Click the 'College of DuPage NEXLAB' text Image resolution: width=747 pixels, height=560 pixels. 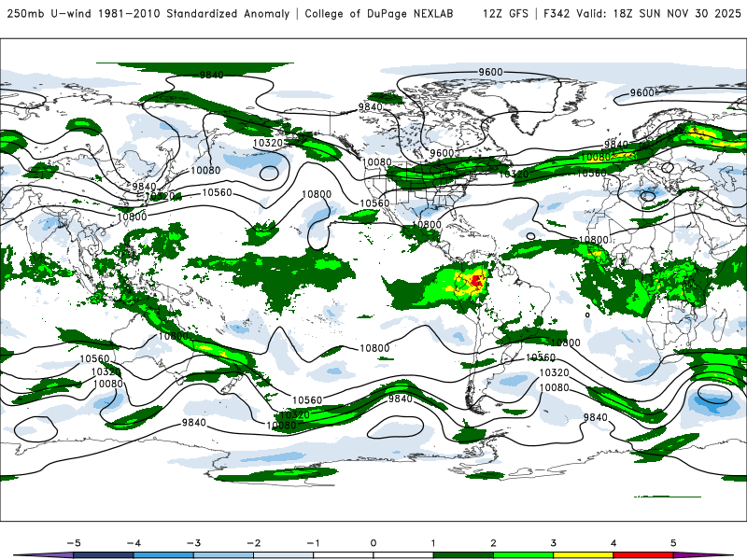click(x=379, y=14)
